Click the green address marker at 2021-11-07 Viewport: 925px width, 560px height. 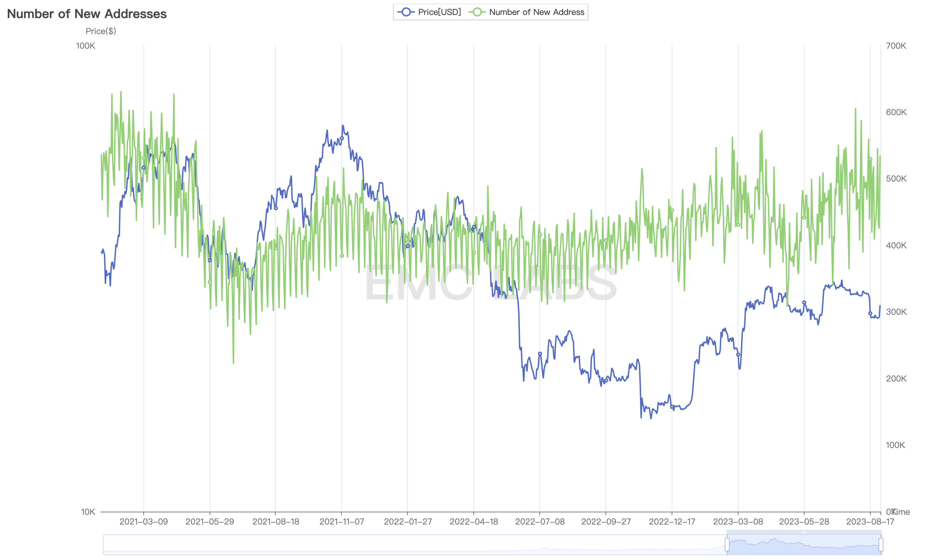click(342, 256)
